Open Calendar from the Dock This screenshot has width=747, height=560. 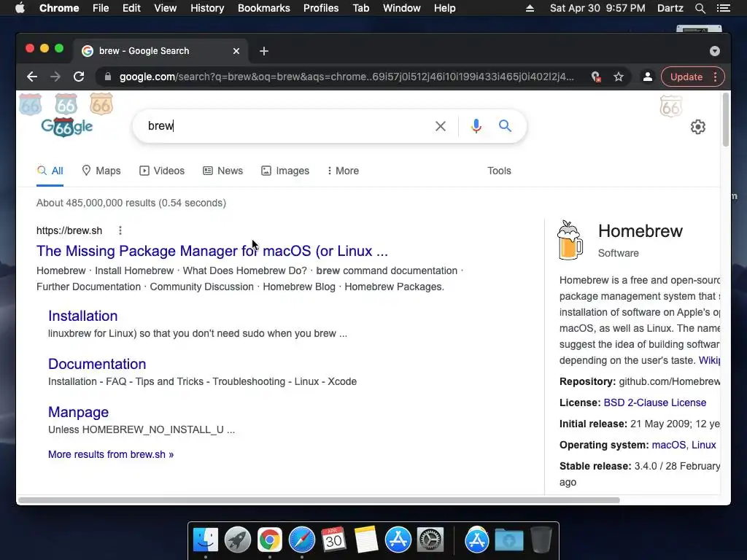point(333,540)
